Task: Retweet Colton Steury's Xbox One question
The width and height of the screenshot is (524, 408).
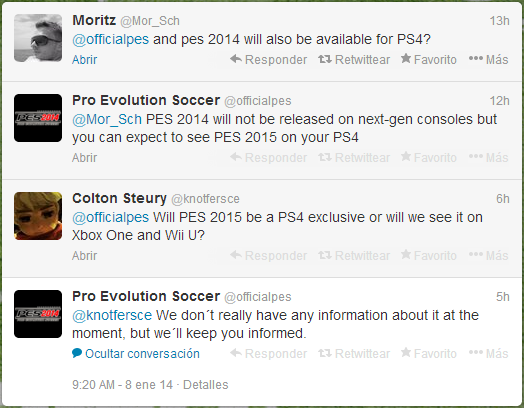Action: [x=354, y=256]
